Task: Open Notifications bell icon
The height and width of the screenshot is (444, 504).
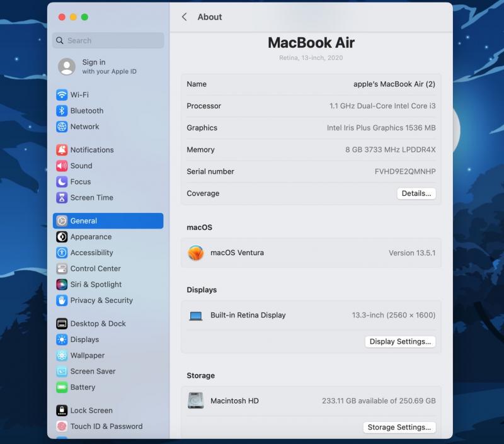Action: [x=62, y=150]
